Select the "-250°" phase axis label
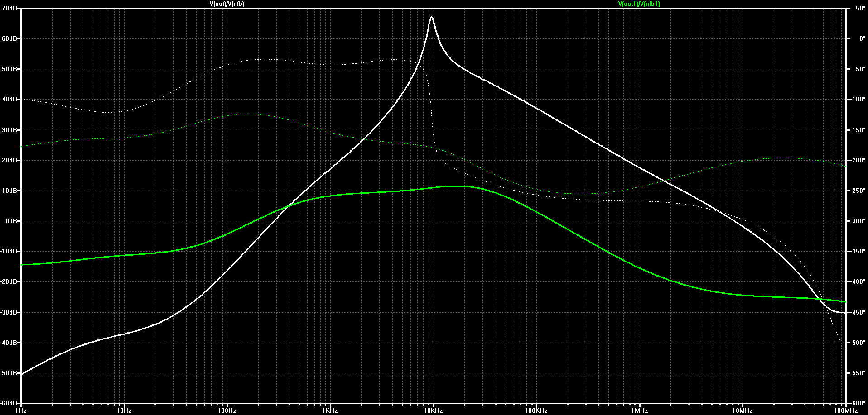 (x=858, y=191)
